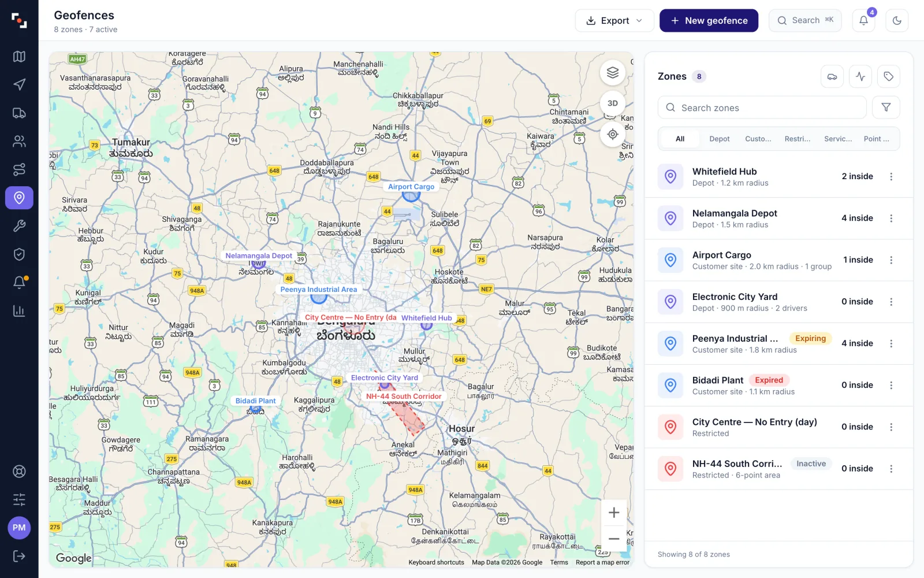Click the Airport Cargo map label

(411, 187)
